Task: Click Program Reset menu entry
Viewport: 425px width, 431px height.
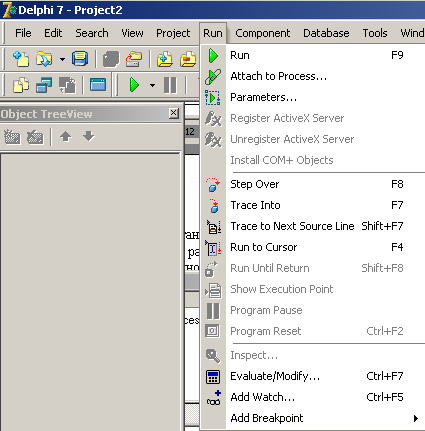Action: pyautogui.click(x=313, y=331)
